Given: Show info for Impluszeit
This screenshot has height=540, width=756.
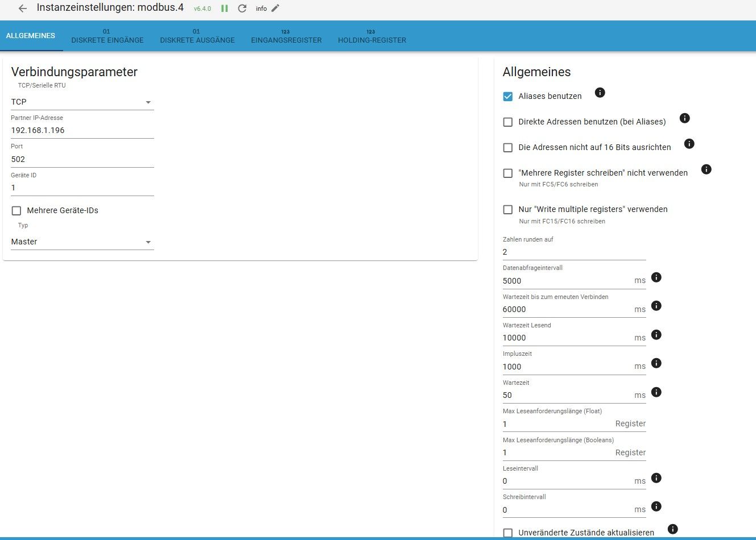Looking at the screenshot, I should pyautogui.click(x=656, y=363).
